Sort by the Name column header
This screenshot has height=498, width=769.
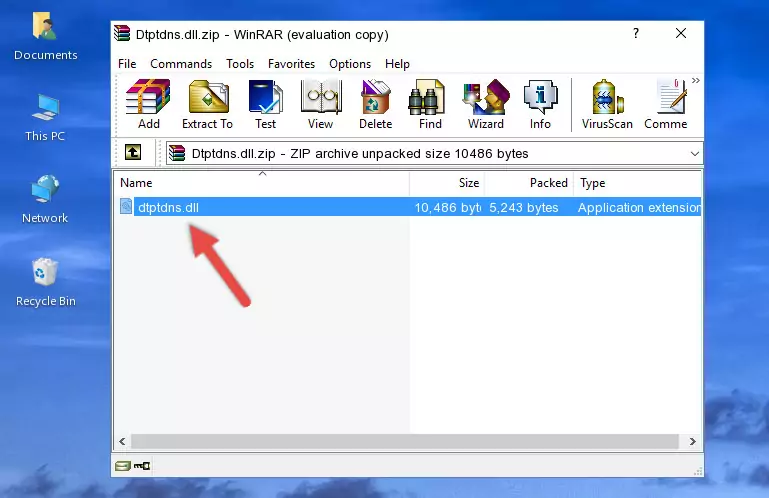pyautogui.click(x=262, y=183)
